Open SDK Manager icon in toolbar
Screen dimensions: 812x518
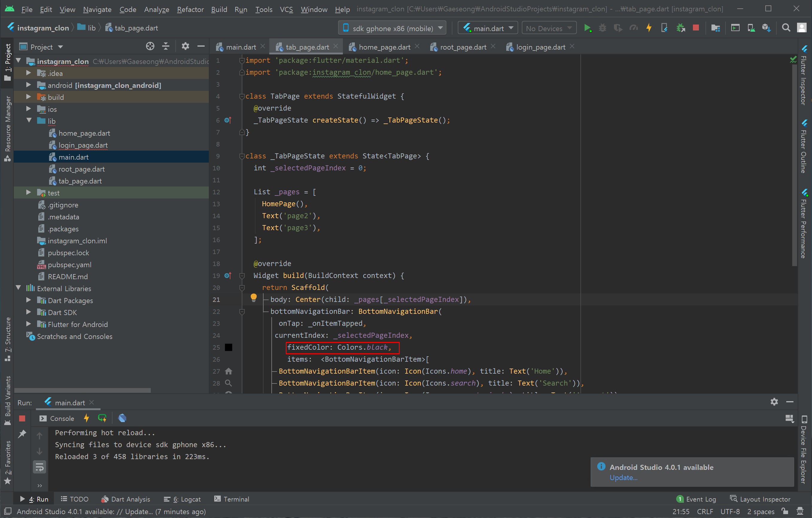click(767, 28)
